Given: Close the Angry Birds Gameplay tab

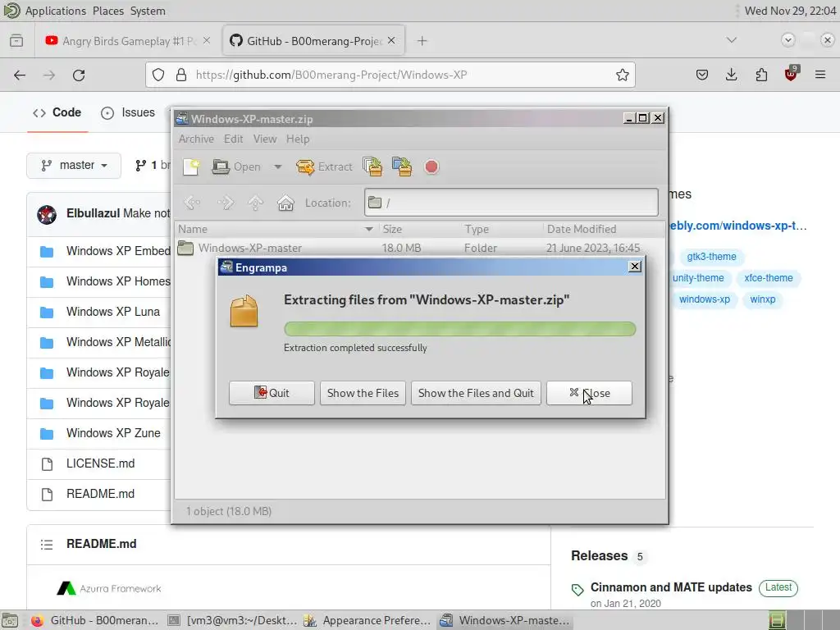Looking at the screenshot, I should (x=207, y=41).
